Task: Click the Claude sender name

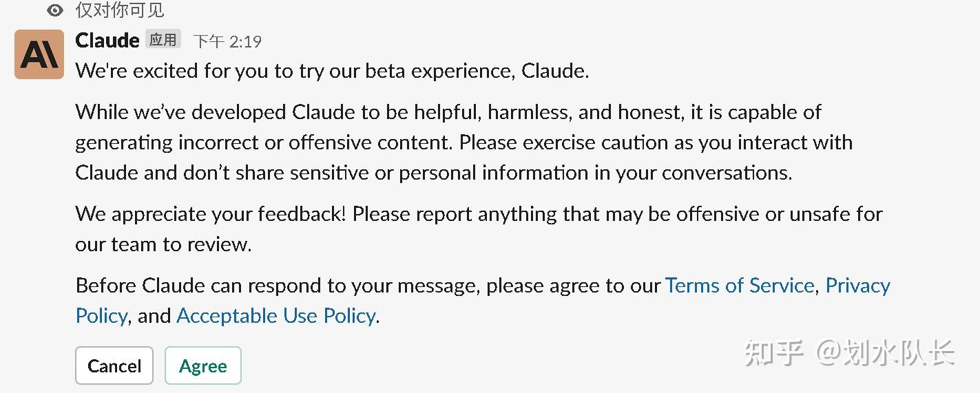Action: tap(107, 41)
